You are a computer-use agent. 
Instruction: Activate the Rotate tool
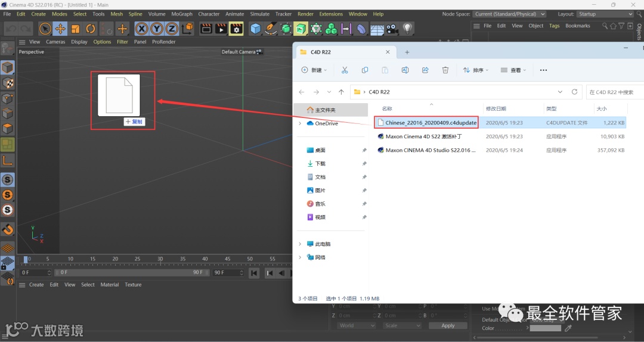91,29
